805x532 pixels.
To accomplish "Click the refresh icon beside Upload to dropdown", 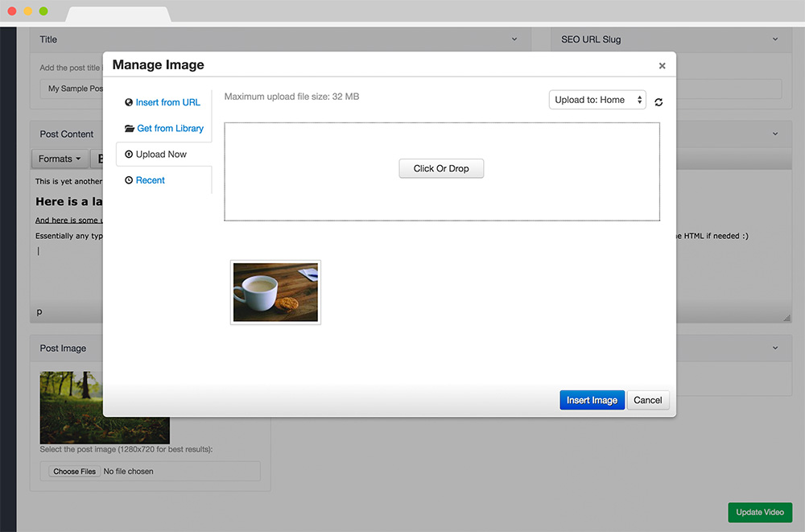I will point(658,102).
